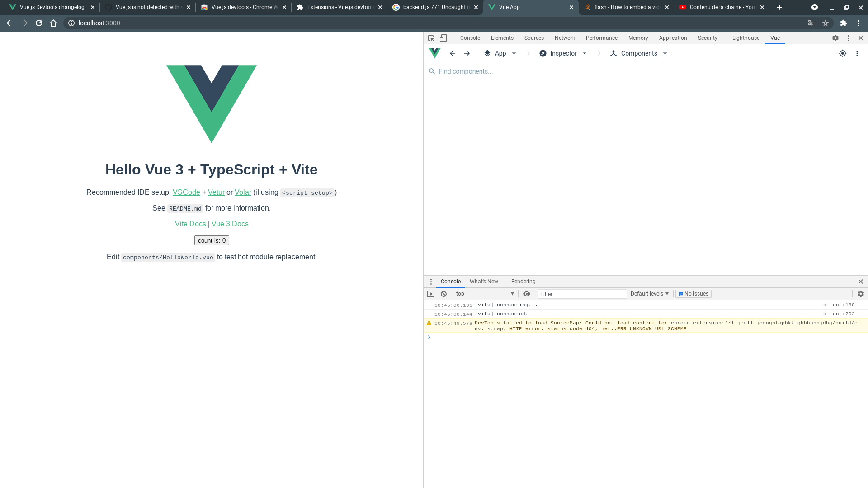Screen dimensions: 868x488
Task: Click the browser back button
Action: pyautogui.click(x=10, y=23)
